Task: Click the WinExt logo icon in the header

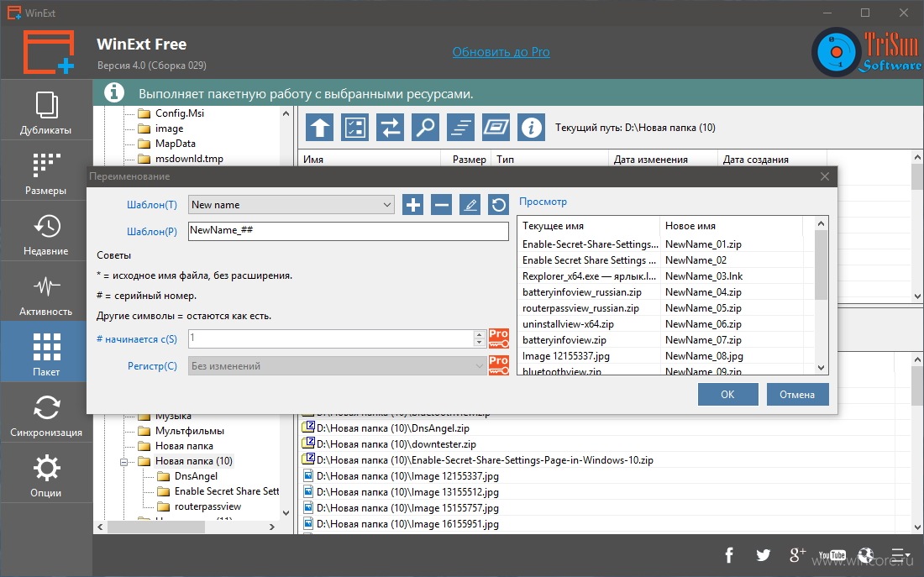Action: pos(49,52)
